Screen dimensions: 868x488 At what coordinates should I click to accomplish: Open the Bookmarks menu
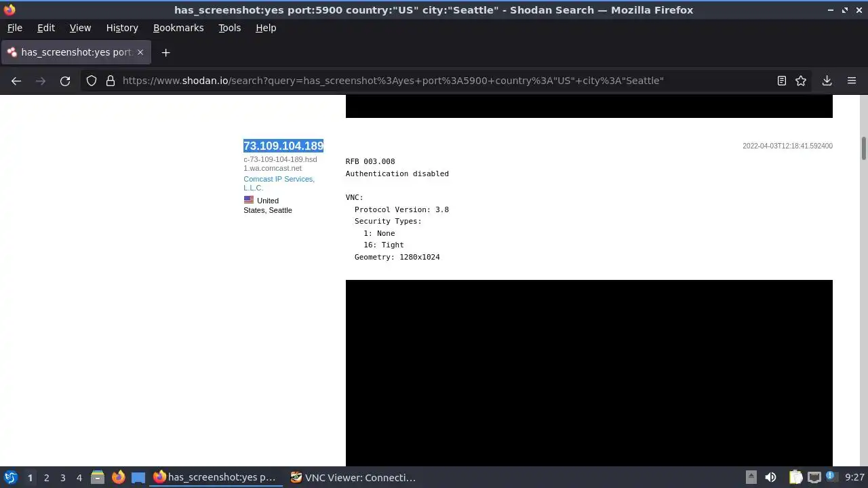tap(178, 28)
